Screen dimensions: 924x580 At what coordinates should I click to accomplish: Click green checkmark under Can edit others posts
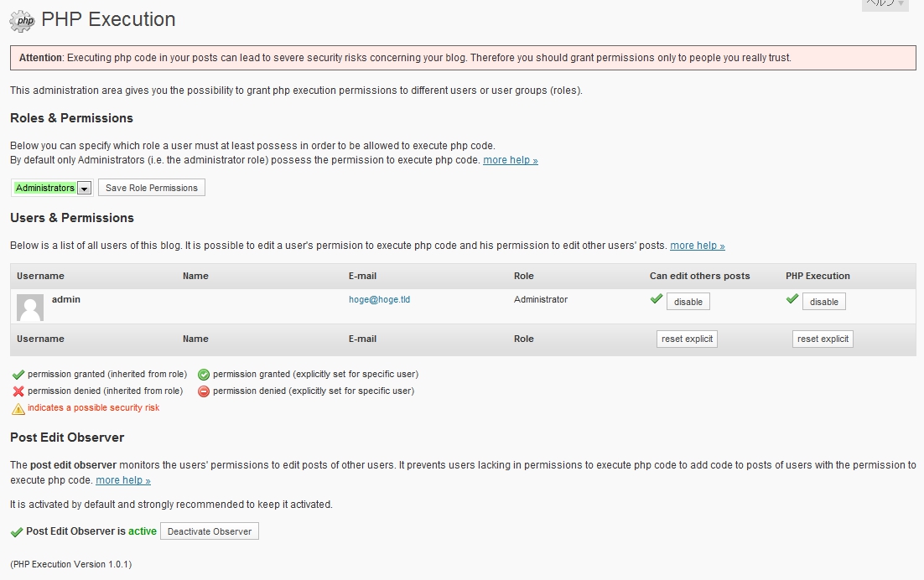point(657,299)
